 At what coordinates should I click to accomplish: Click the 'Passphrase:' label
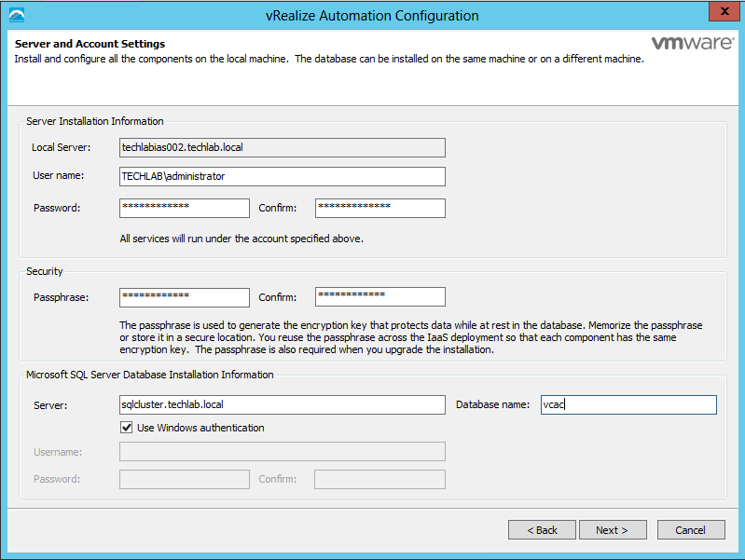pos(61,297)
